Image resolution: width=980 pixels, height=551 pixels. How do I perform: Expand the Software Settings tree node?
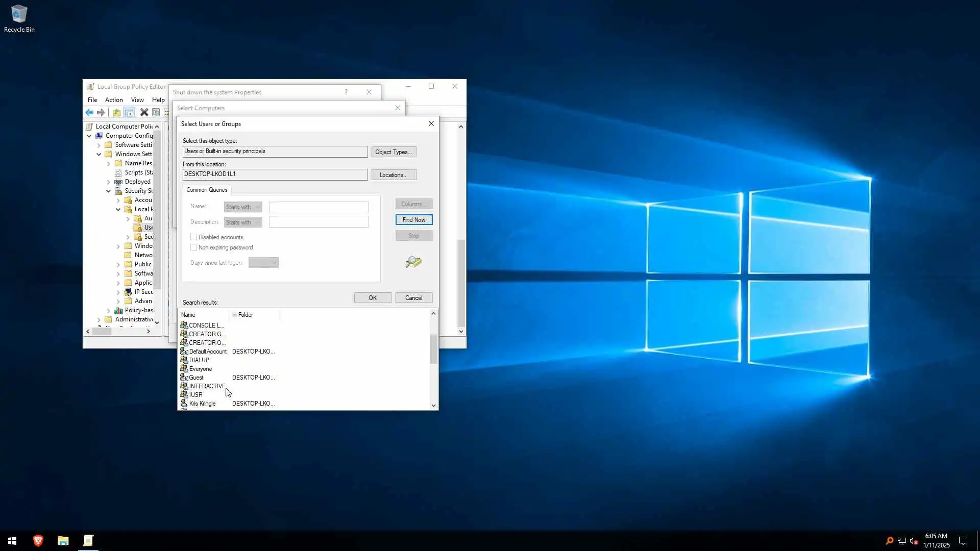click(x=99, y=145)
